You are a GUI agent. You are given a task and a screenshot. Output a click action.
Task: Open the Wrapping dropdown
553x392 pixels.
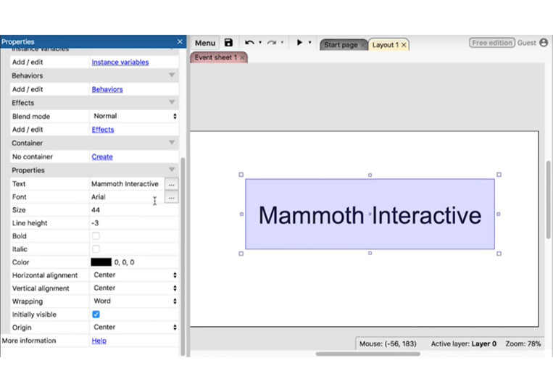click(x=134, y=301)
